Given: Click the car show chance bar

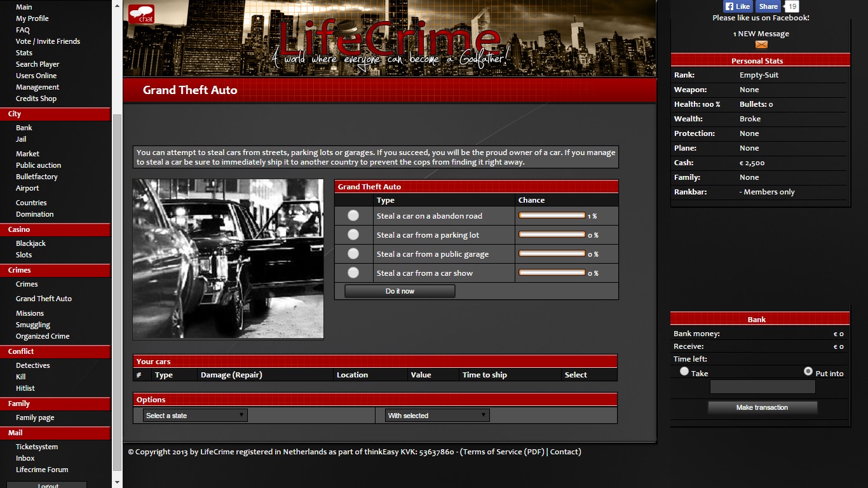Looking at the screenshot, I should (x=552, y=273).
